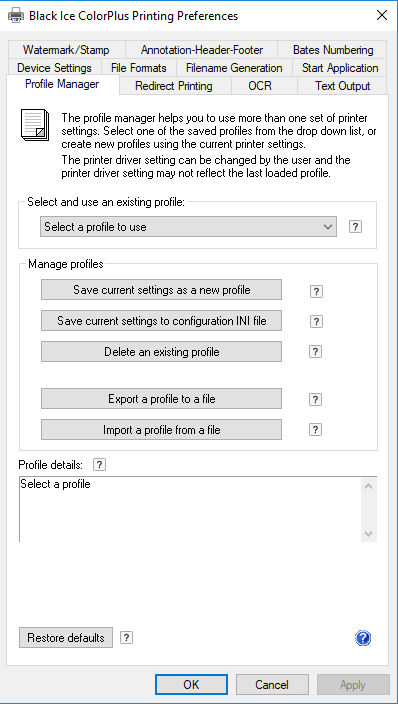The height and width of the screenshot is (704, 398).
Task: Click help icon beside Export a profile
Action: click(315, 399)
